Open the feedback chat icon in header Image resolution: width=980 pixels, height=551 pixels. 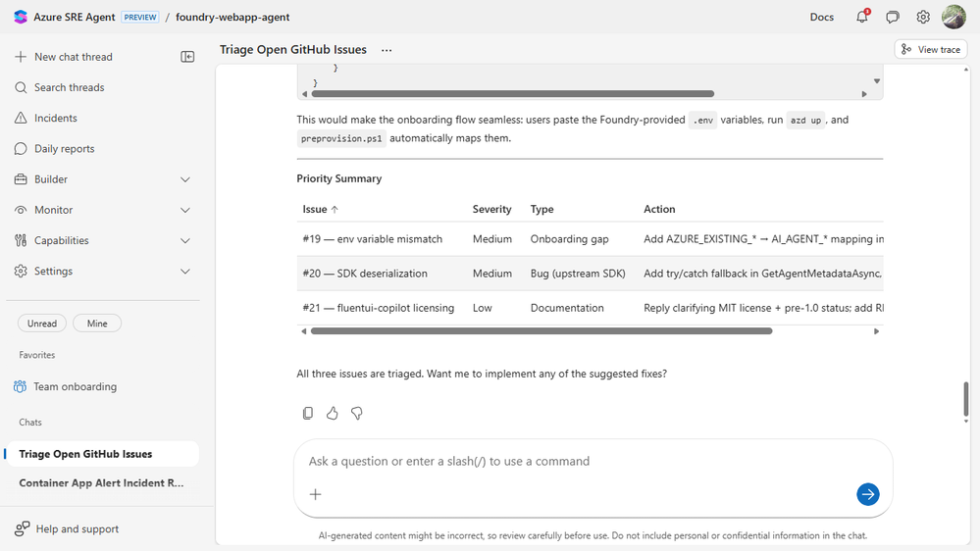tap(893, 17)
